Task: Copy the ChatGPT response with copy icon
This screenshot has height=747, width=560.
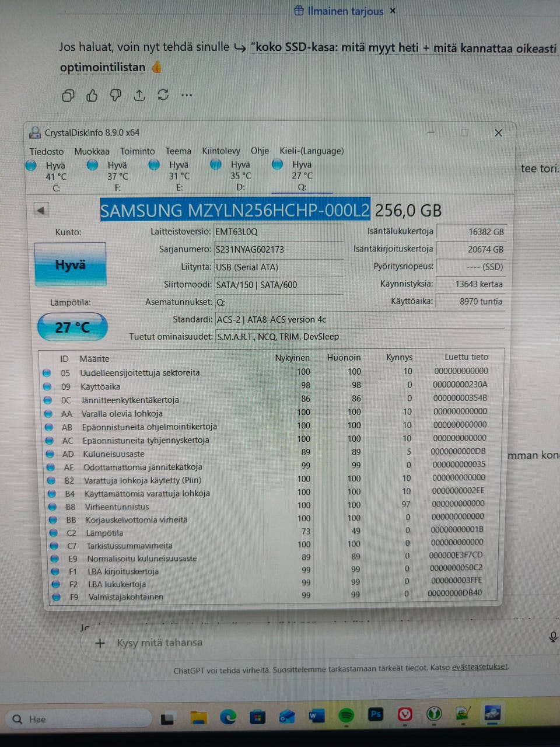Action: (68, 95)
